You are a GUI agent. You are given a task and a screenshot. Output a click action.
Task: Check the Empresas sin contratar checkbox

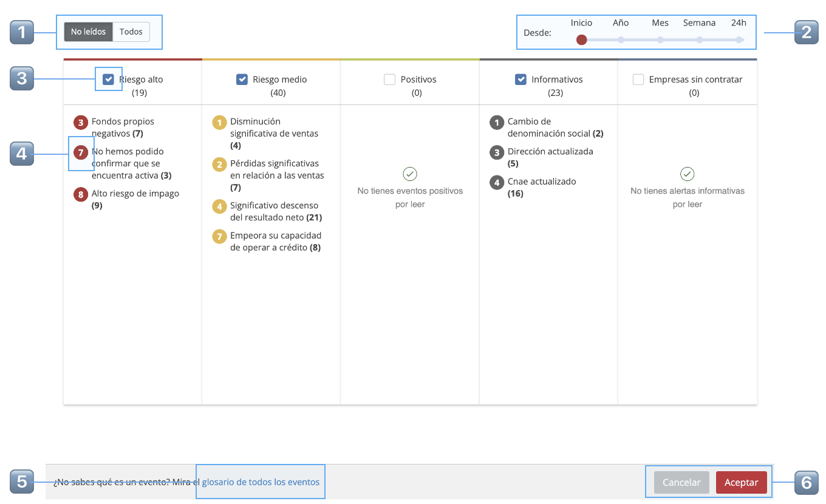(x=638, y=79)
